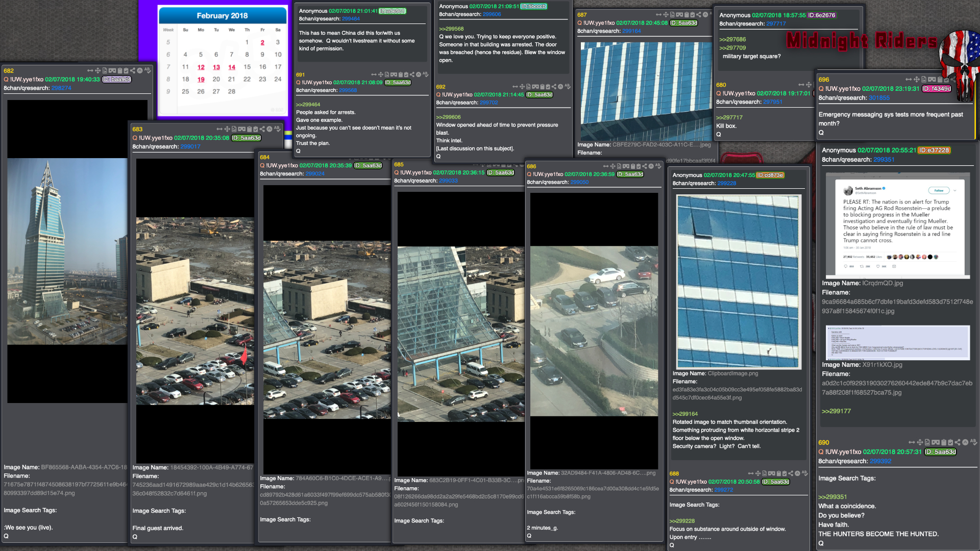Follow reply reference >>299568
Screen dimensions: 980x551
[451, 29]
